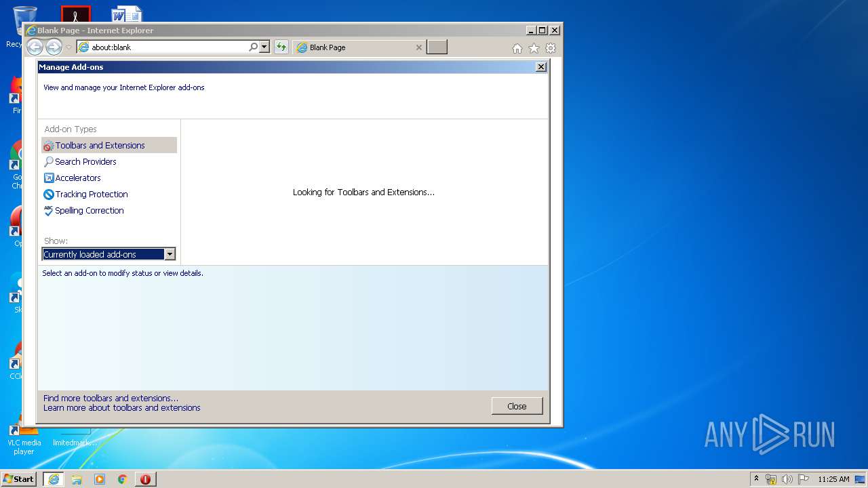
Task: Click the 11:25 AM clock
Action: (833, 479)
